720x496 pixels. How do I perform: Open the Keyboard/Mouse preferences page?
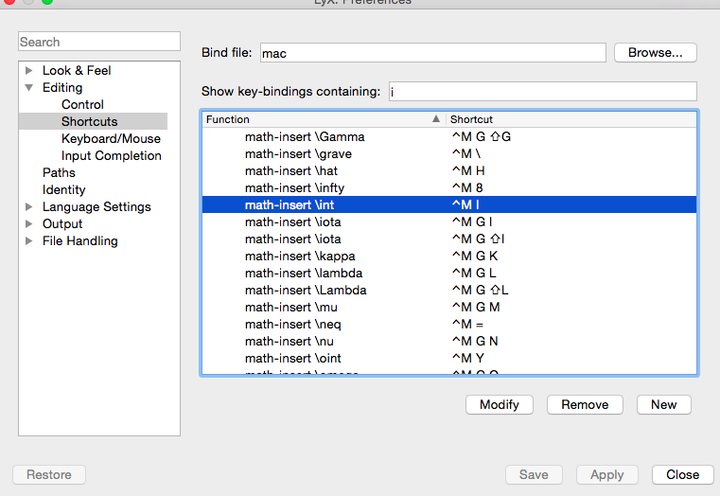pos(110,139)
